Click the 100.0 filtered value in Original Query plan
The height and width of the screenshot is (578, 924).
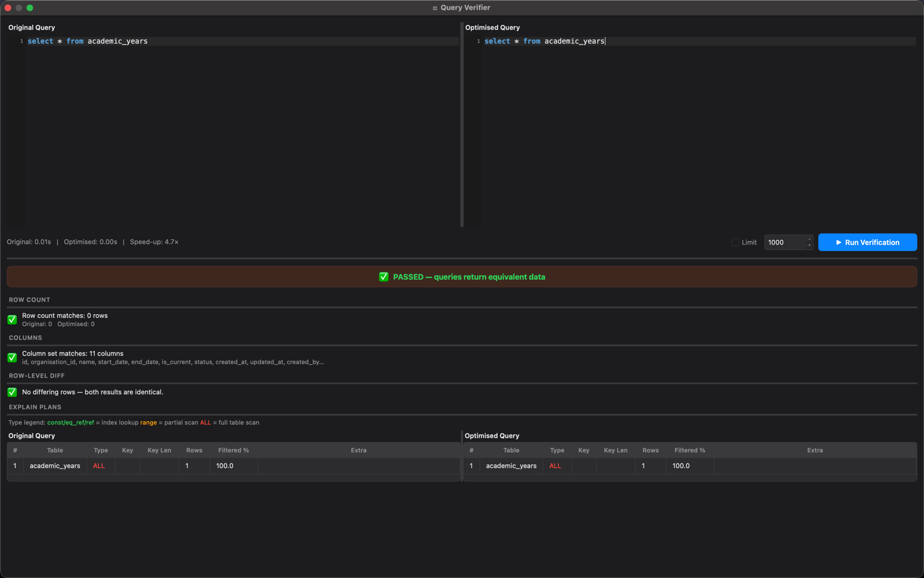tap(225, 466)
